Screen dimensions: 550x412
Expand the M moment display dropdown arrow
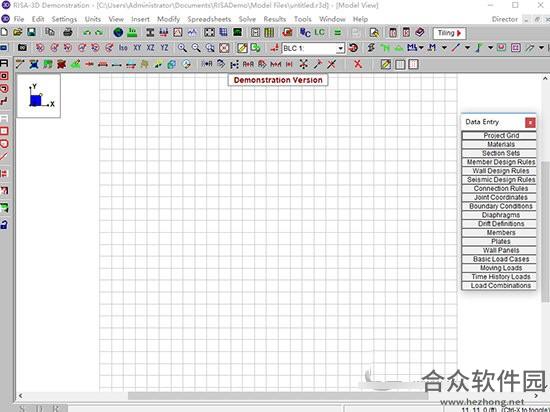click(444, 47)
